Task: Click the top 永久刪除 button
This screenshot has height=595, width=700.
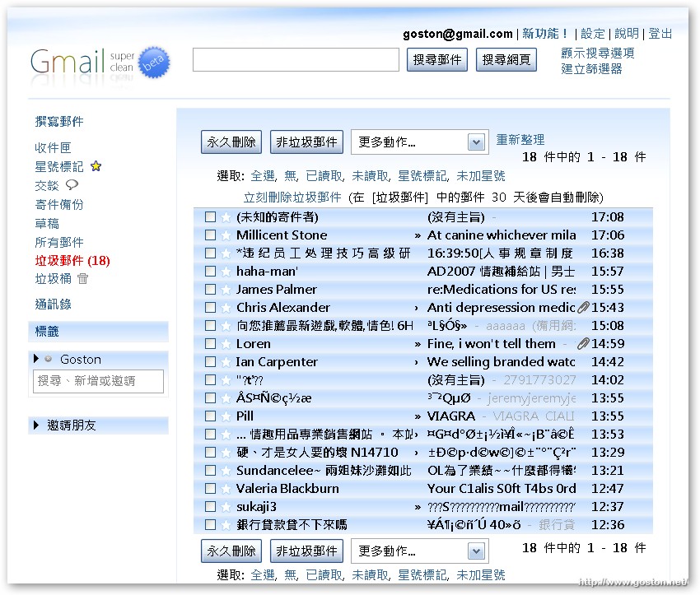Action: click(x=231, y=142)
